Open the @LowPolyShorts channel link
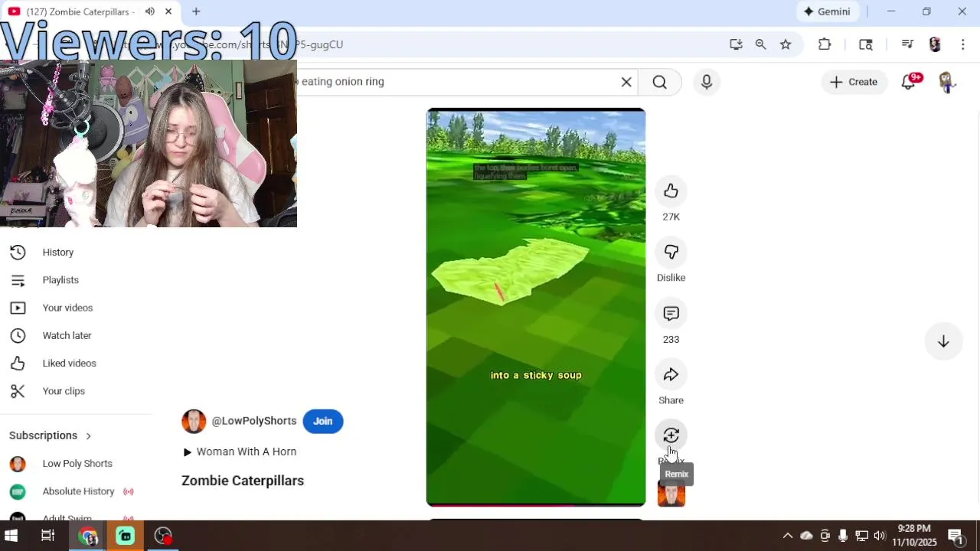This screenshot has height=551, width=980. pos(254,421)
